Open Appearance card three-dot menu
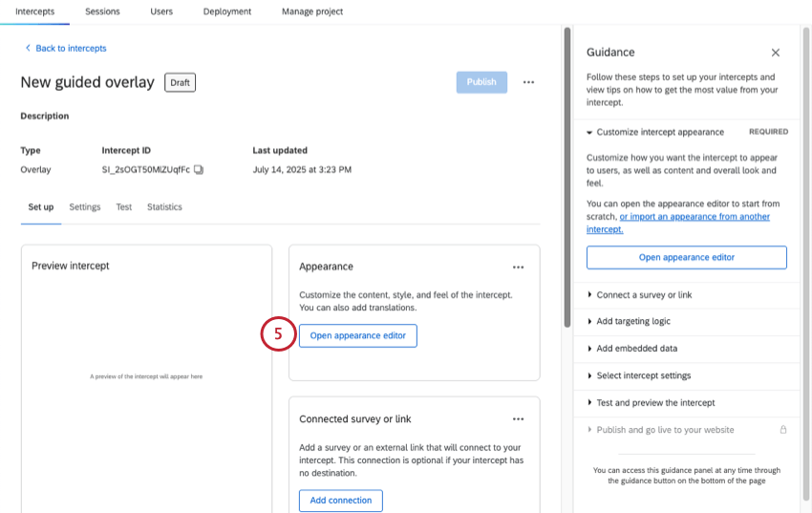Viewport: 812px width, 513px height. [x=518, y=267]
